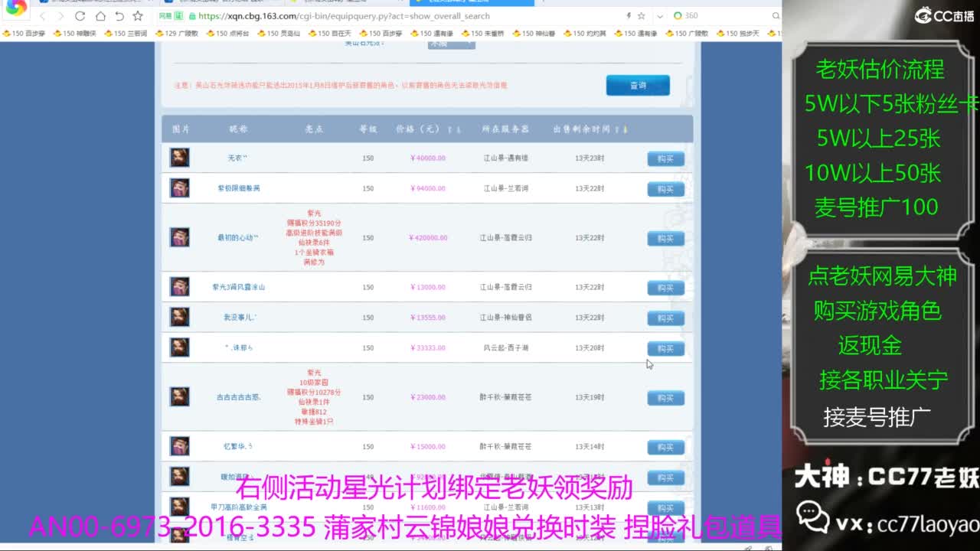Open the avatar in the ¥33333.00 row
This screenshot has width=980, height=551.
click(180, 347)
